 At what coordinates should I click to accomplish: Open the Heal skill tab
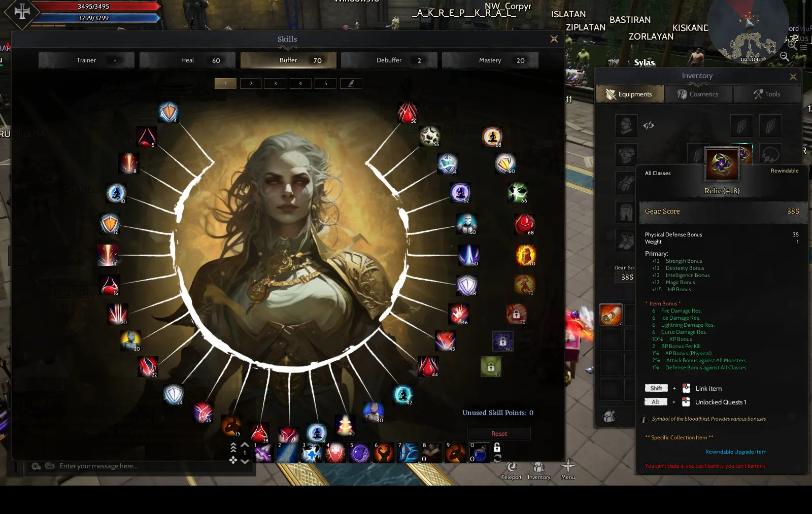[x=187, y=60]
